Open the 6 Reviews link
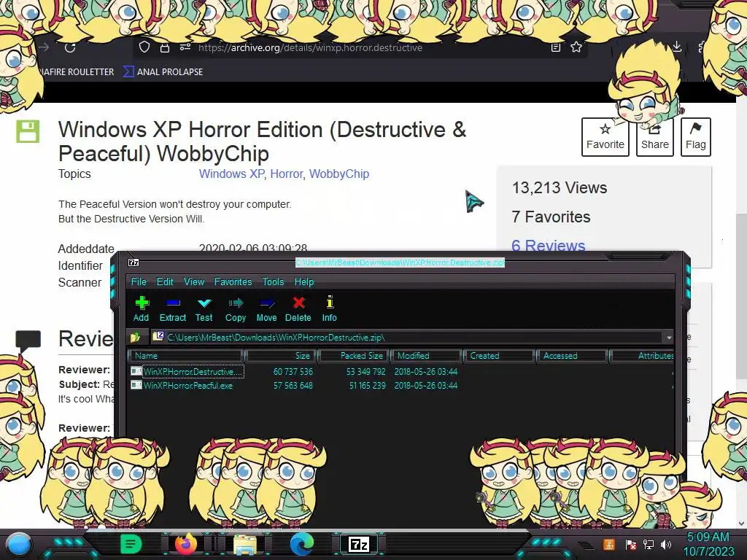The height and width of the screenshot is (560, 747). point(549,245)
